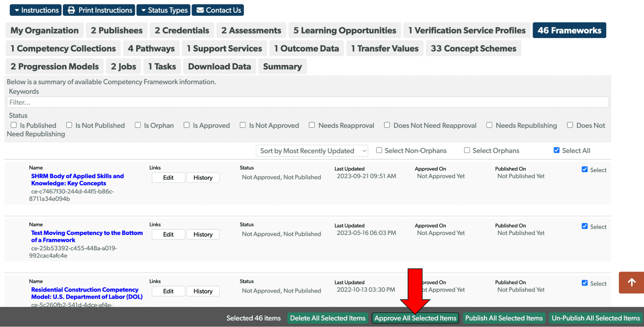Deselect the SHRM framework row checkbox

(x=585, y=169)
